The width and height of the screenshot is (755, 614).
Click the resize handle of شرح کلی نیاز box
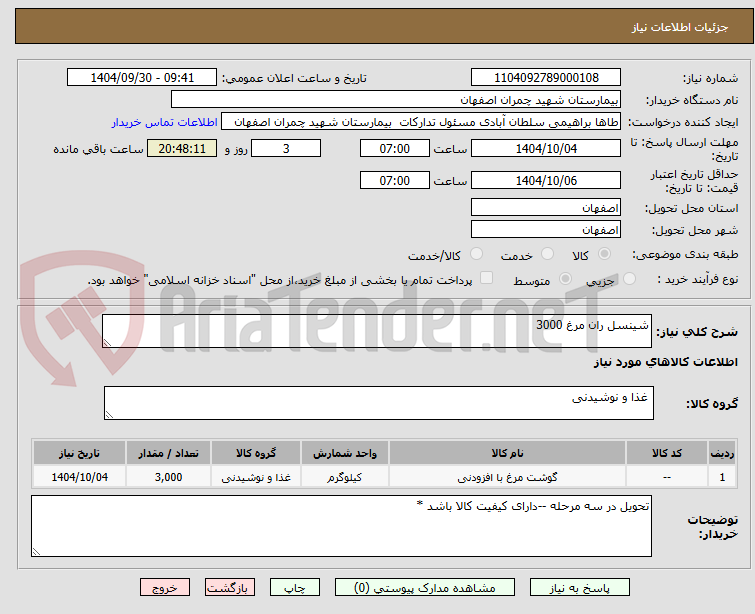[x=107, y=343]
